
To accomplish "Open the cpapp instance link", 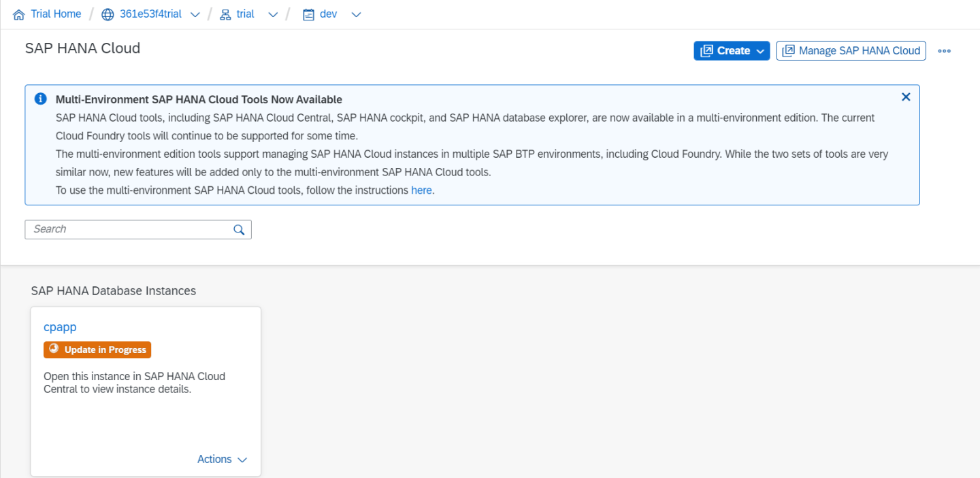I will point(60,327).
